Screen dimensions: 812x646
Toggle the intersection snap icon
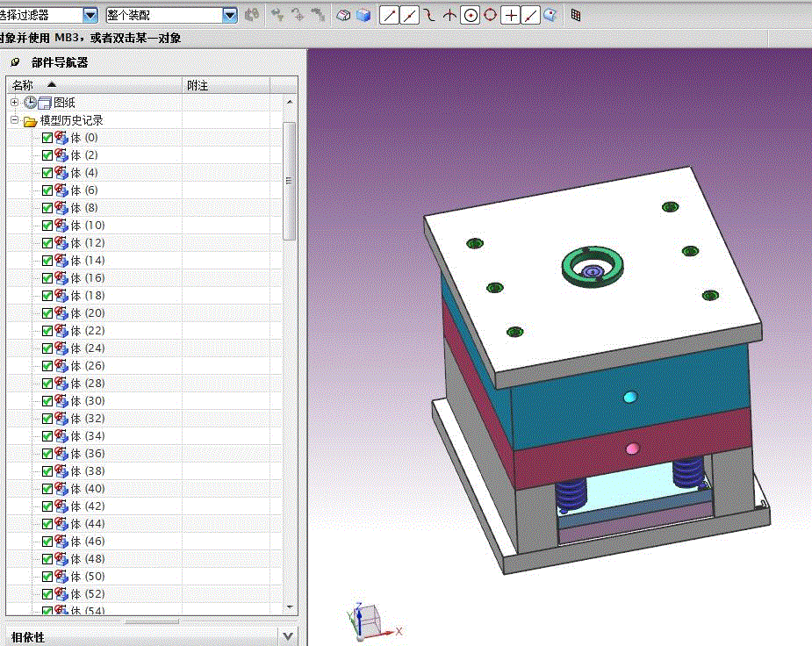tap(449, 16)
